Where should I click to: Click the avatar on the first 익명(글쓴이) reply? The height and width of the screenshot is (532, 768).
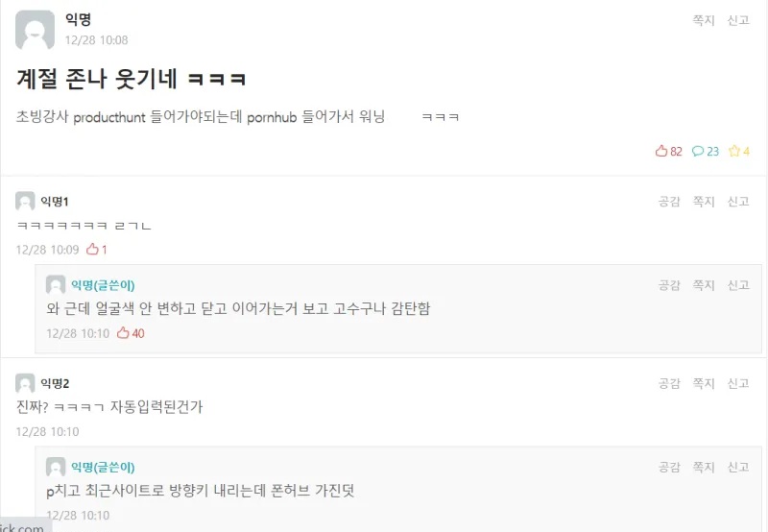coord(56,285)
